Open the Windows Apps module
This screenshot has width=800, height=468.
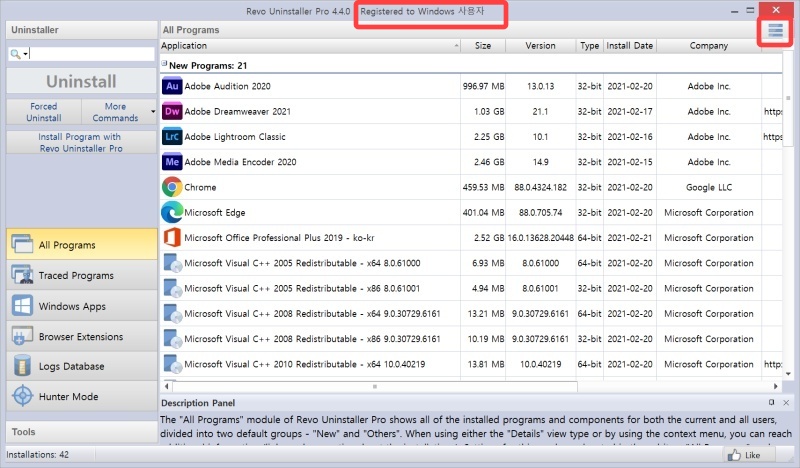82,306
